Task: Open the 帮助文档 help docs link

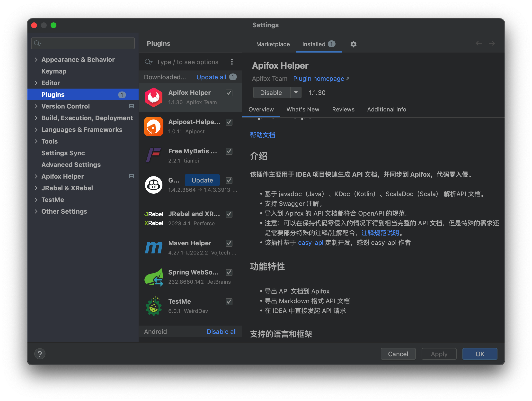Action: pyautogui.click(x=263, y=135)
